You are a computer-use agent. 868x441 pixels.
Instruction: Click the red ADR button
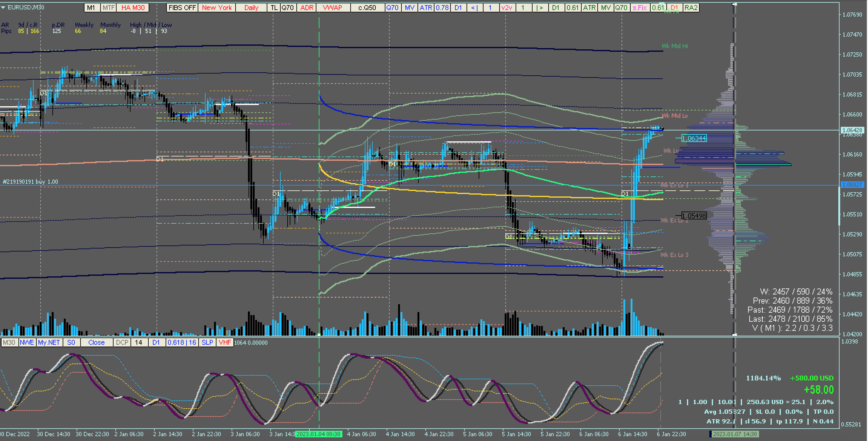[x=306, y=7]
